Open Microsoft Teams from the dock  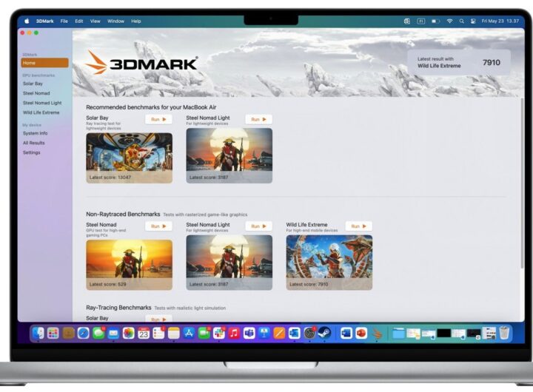(x=249, y=334)
